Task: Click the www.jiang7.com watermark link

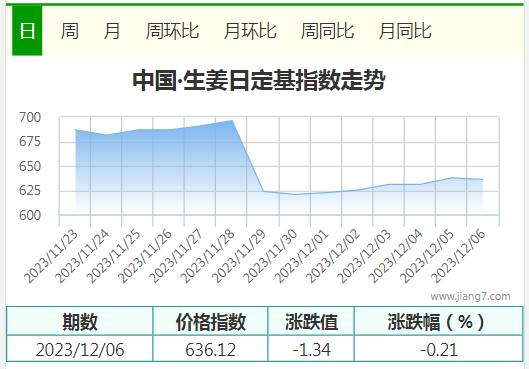Action: [x=470, y=296]
